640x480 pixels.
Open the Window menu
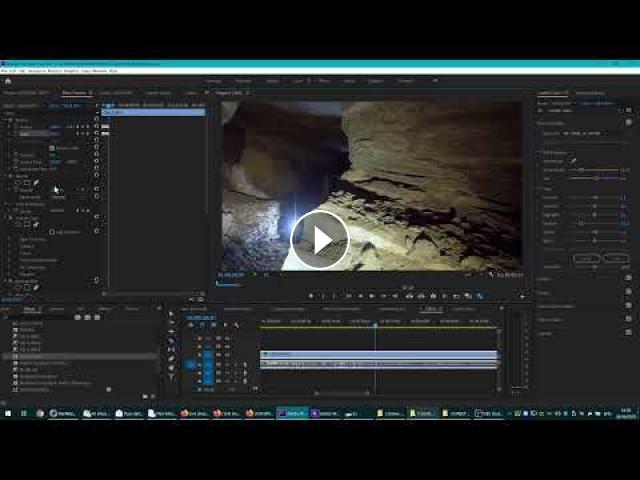coord(99,71)
